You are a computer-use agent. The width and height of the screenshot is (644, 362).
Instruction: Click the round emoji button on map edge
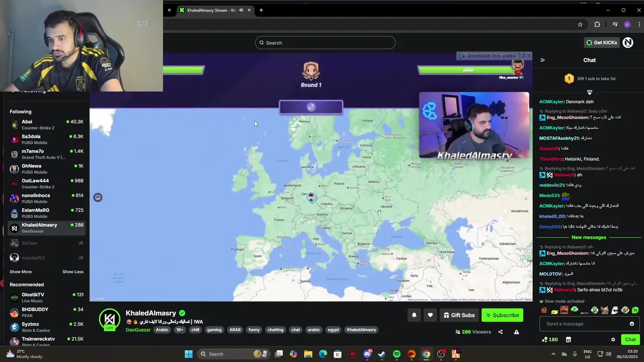pyautogui.click(x=98, y=197)
